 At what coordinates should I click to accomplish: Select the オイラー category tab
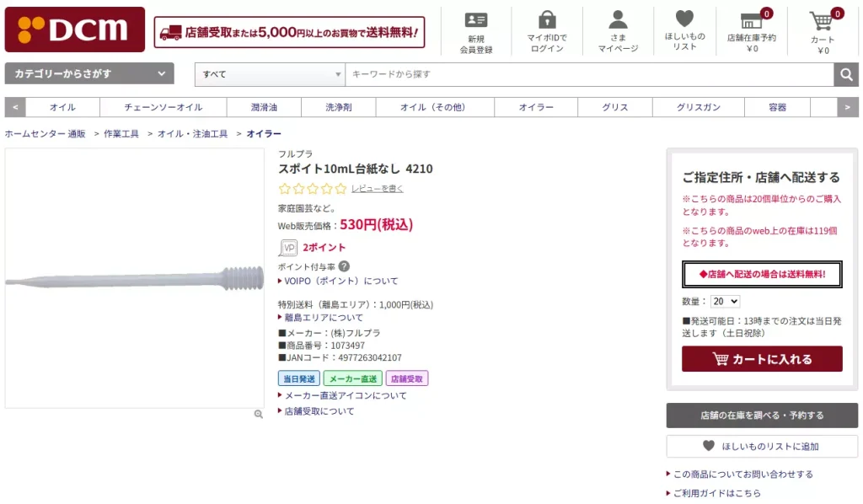point(536,108)
